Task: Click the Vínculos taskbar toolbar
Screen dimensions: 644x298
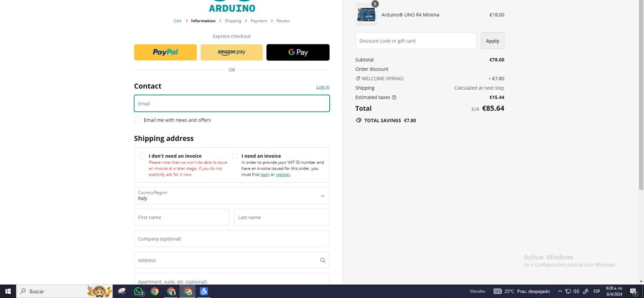Action: 477,291
